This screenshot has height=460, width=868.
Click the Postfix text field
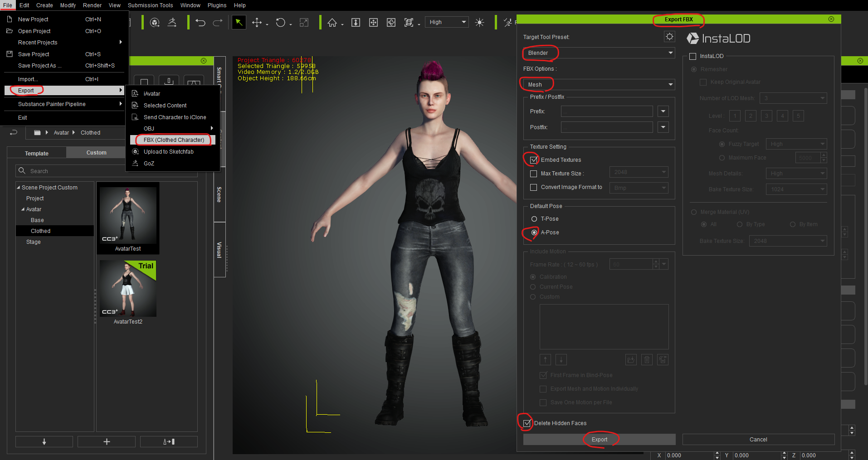point(607,127)
